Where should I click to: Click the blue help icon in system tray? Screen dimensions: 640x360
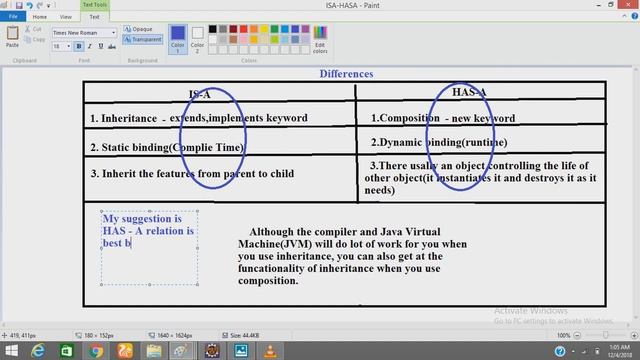click(560, 351)
